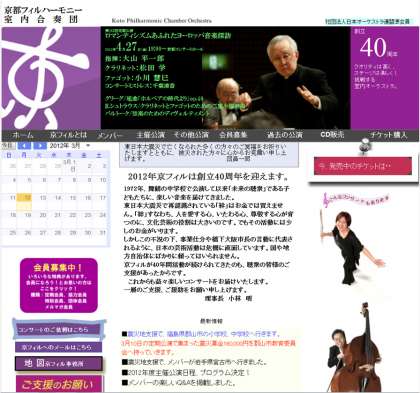
Task: Open the CD販売 navigation item
Action: (332, 135)
